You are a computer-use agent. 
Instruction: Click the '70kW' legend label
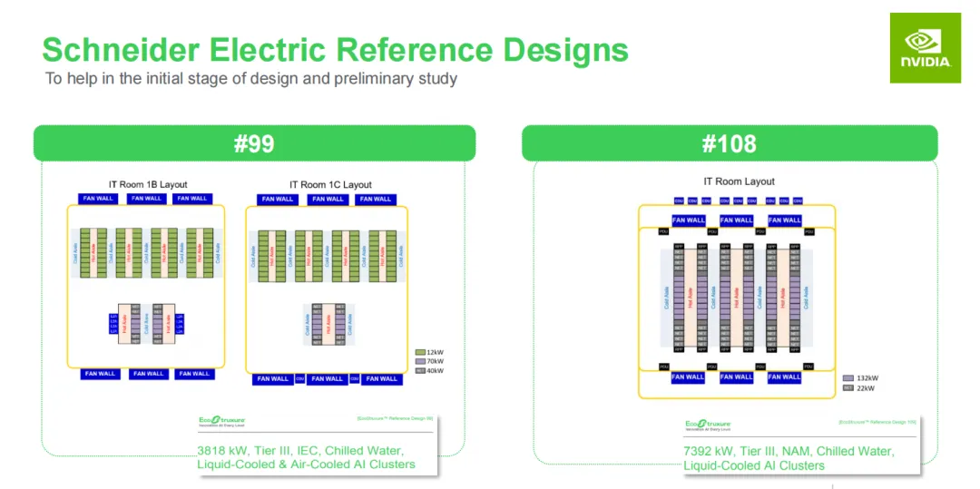(x=435, y=361)
